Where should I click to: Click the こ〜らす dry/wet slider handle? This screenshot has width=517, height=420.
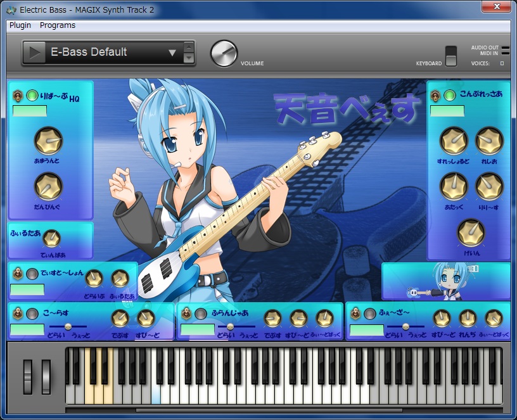pos(68,326)
